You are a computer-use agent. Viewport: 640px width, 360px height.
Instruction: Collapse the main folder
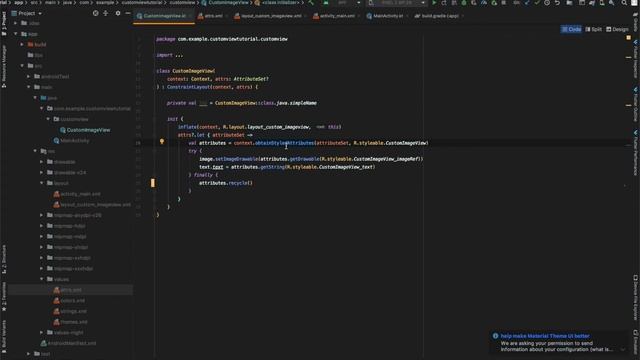(x=29, y=87)
